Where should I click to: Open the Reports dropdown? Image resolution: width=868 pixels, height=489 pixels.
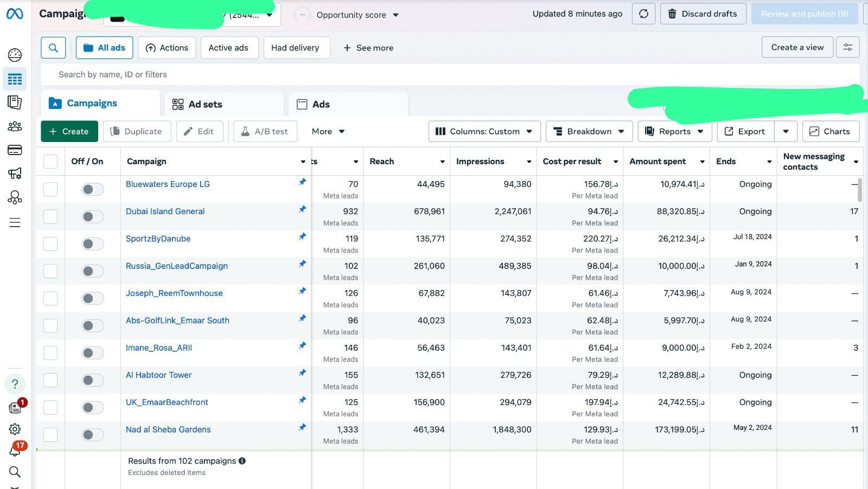coord(674,131)
